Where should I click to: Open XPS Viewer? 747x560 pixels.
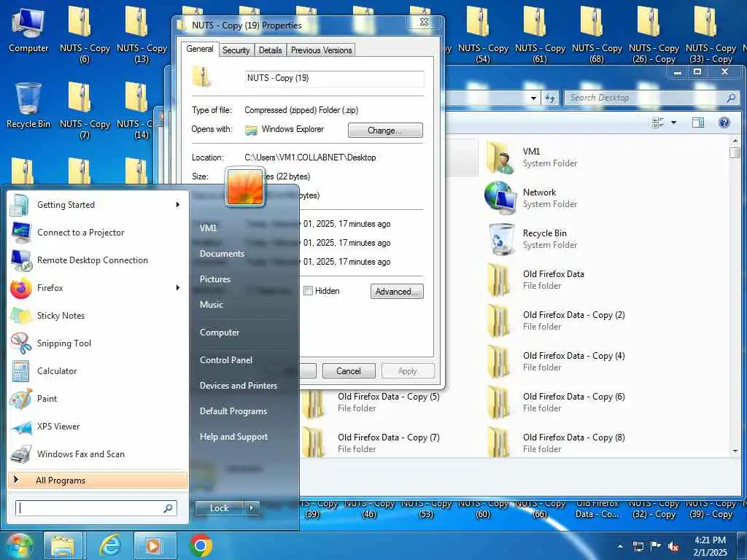[x=97, y=426]
